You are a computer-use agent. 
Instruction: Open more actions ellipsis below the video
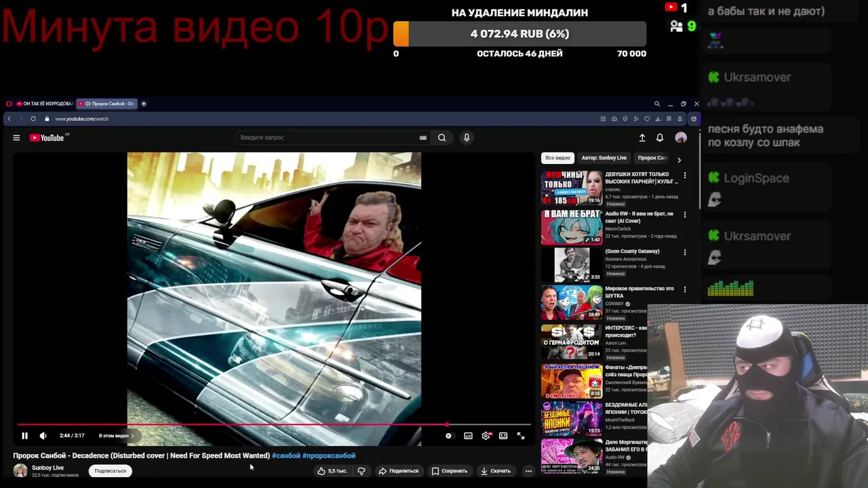coord(528,471)
